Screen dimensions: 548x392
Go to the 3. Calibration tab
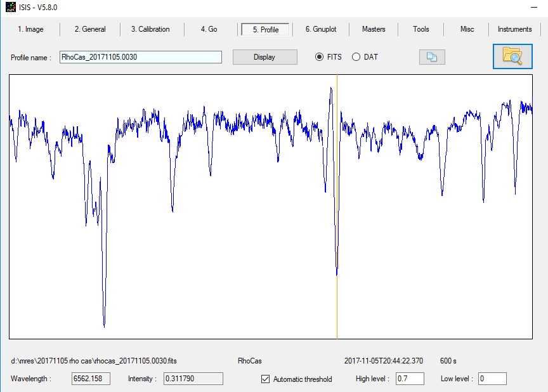coord(150,29)
